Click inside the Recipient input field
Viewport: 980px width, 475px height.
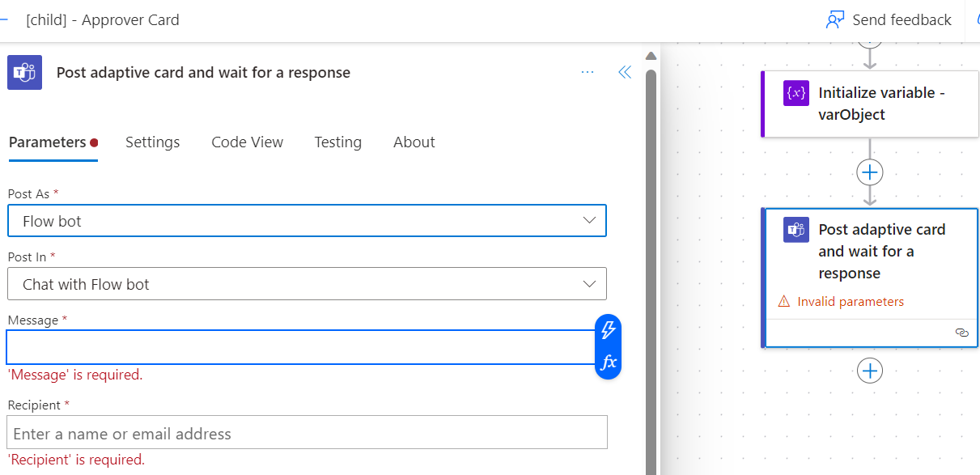coord(307,431)
